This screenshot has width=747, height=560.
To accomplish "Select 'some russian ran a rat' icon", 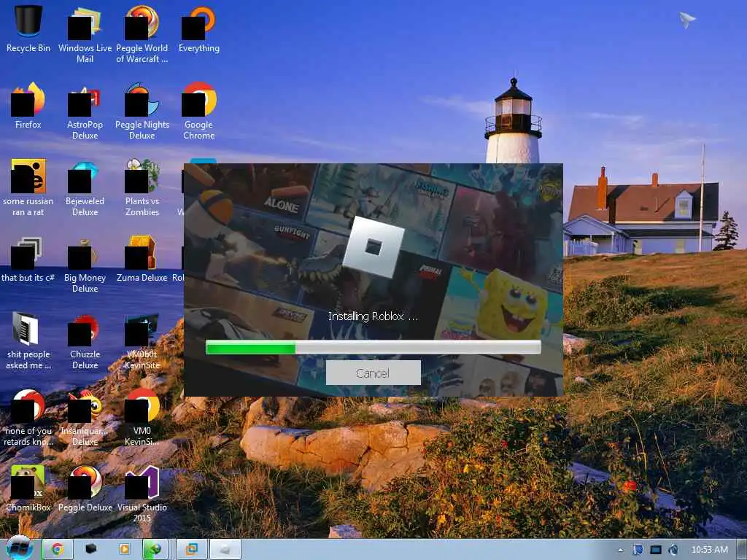I will [28, 187].
